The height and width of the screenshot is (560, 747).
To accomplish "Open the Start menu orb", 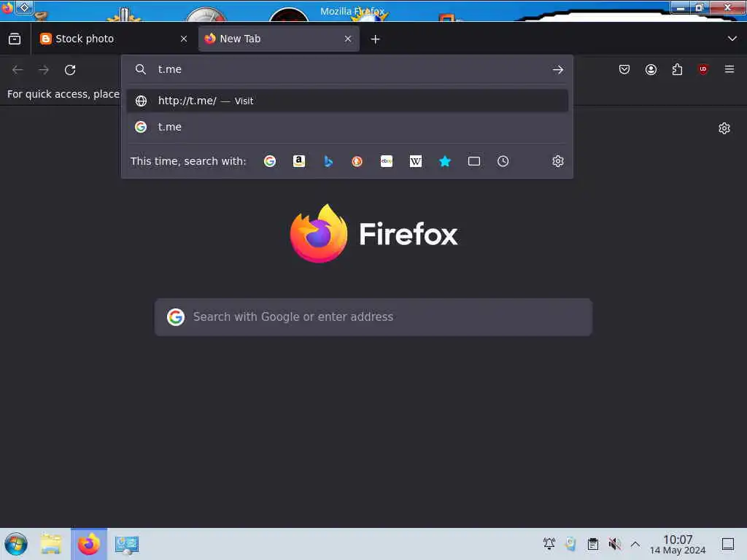I will coord(16,544).
